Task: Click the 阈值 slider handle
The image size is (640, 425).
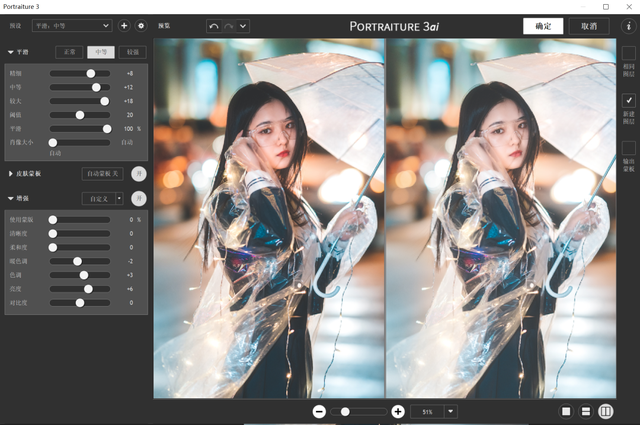Action: pyautogui.click(x=80, y=115)
